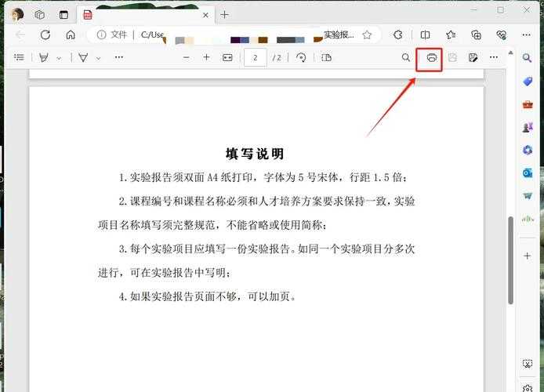Open the tab actions menu icon
544x392 pixels.
click(63, 15)
